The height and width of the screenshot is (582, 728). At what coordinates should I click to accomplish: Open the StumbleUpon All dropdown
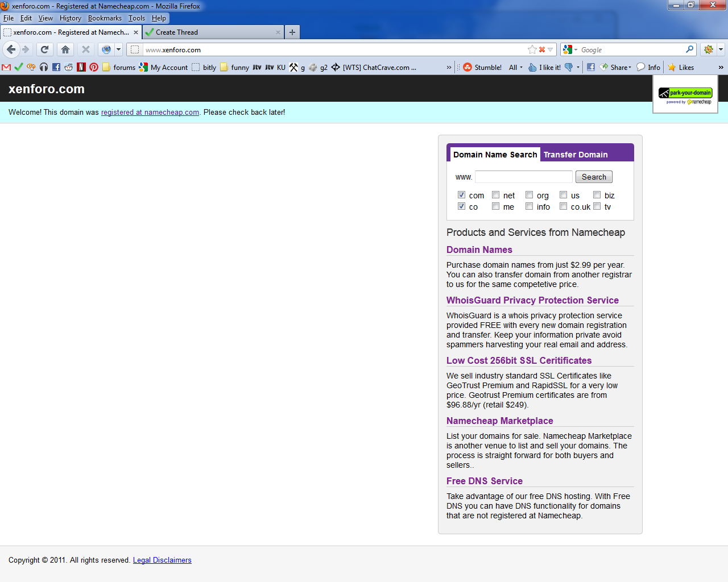pos(516,67)
